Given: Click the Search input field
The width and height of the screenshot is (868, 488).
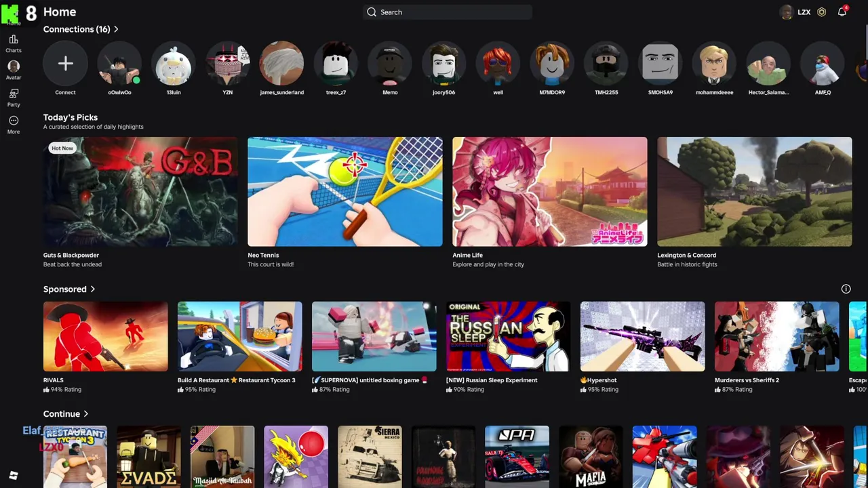Looking at the screenshot, I should pos(448,12).
